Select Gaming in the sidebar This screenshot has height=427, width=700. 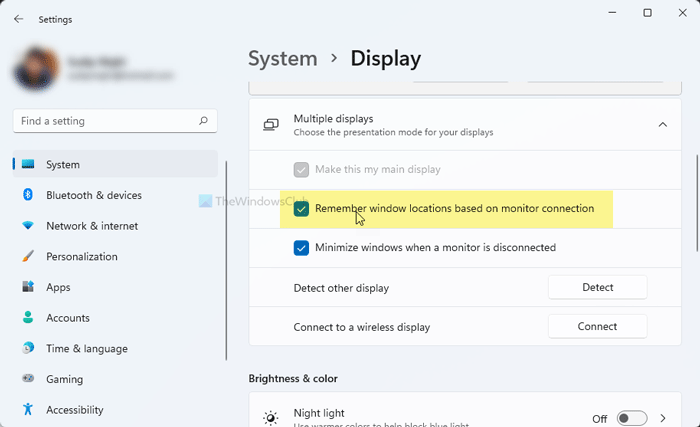tap(64, 380)
